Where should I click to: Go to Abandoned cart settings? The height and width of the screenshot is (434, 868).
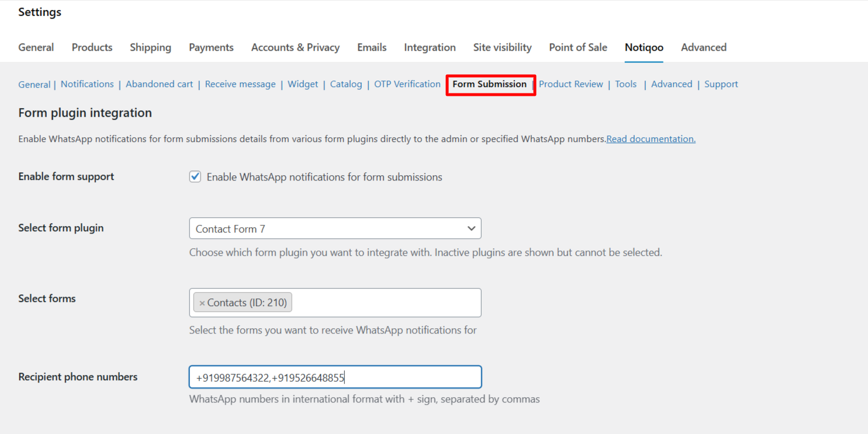(x=159, y=84)
